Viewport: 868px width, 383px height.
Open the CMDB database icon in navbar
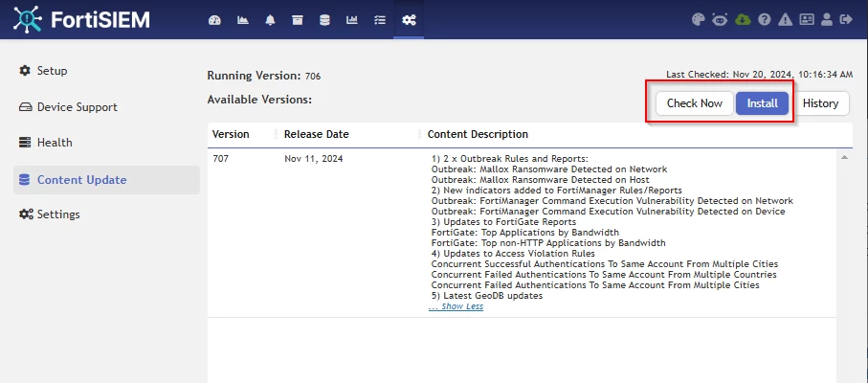tap(325, 20)
